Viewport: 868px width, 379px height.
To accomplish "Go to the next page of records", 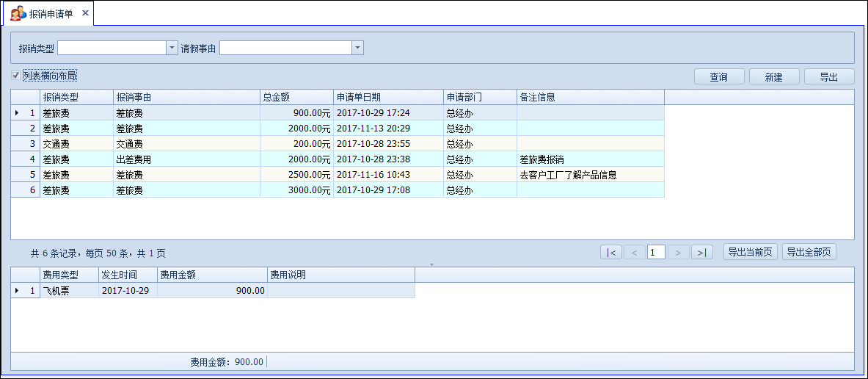I will tap(678, 253).
